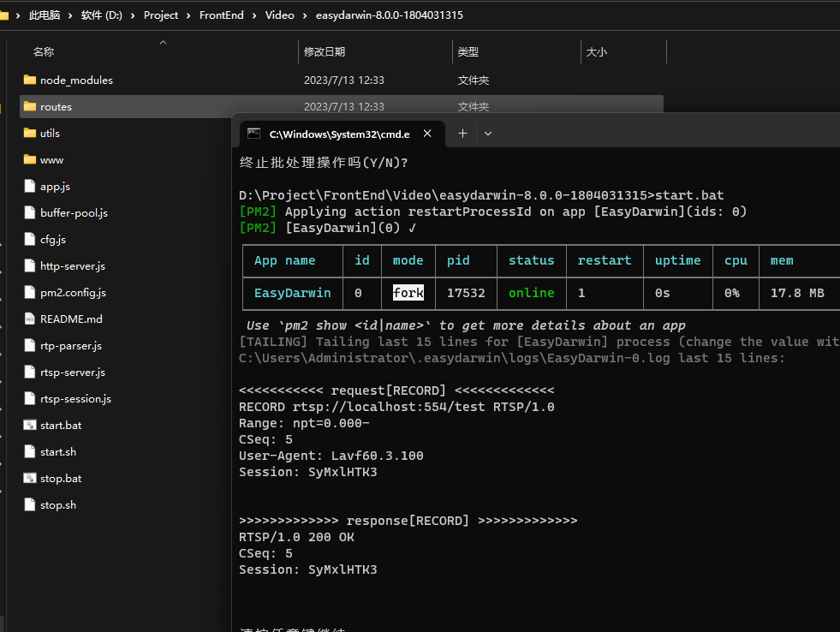This screenshot has height=632, width=840.
Task: Select file name start.bat
Action: click(61, 426)
